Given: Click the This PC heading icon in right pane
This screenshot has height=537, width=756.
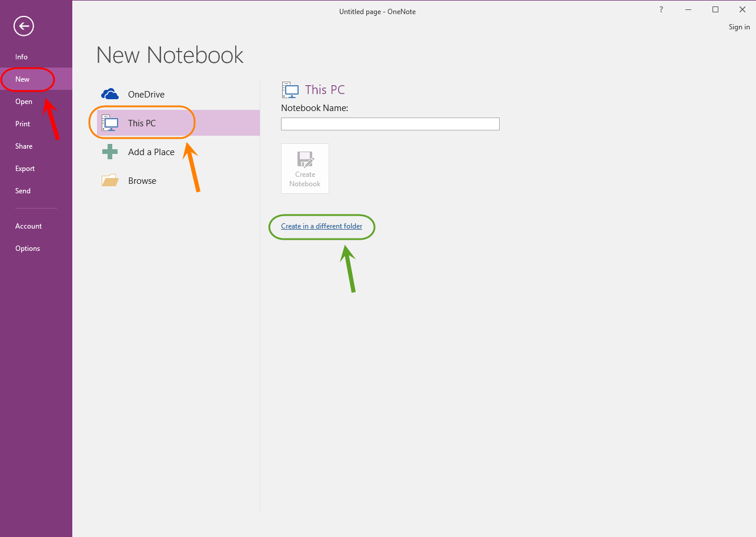Looking at the screenshot, I should coord(290,89).
